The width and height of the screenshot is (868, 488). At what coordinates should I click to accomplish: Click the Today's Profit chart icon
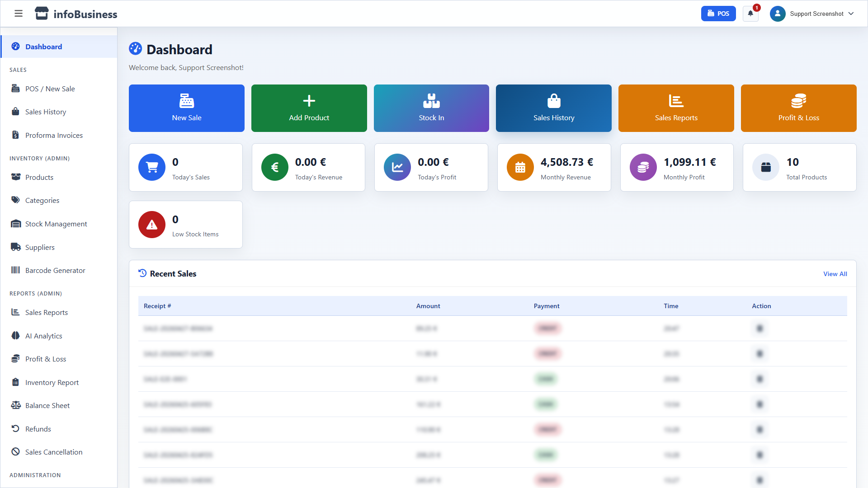click(x=397, y=167)
